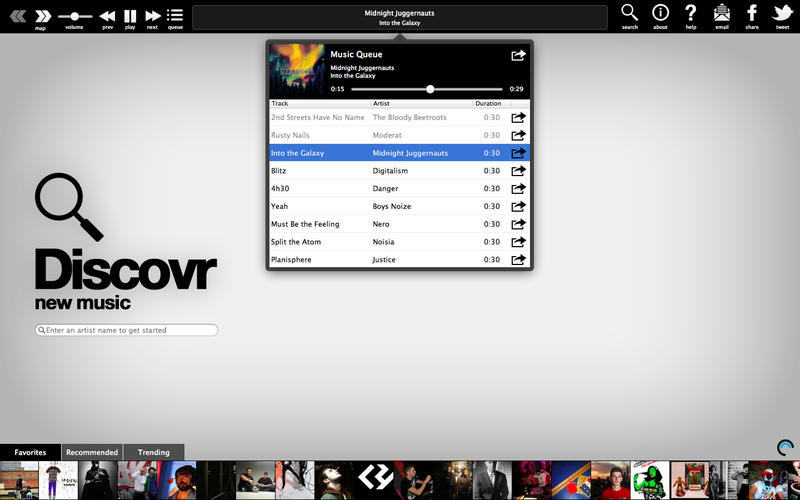Image resolution: width=800 pixels, height=500 pixels.
Task: Click the email envelope icon
Action: pyautogui.click(x=721, y=13)
